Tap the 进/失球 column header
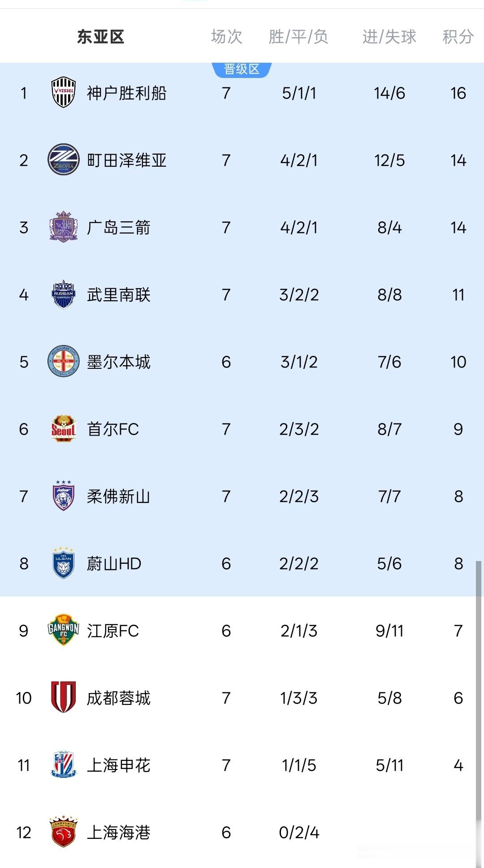The height and width of the screenshot is (868, 484). [x=389, y=37]
